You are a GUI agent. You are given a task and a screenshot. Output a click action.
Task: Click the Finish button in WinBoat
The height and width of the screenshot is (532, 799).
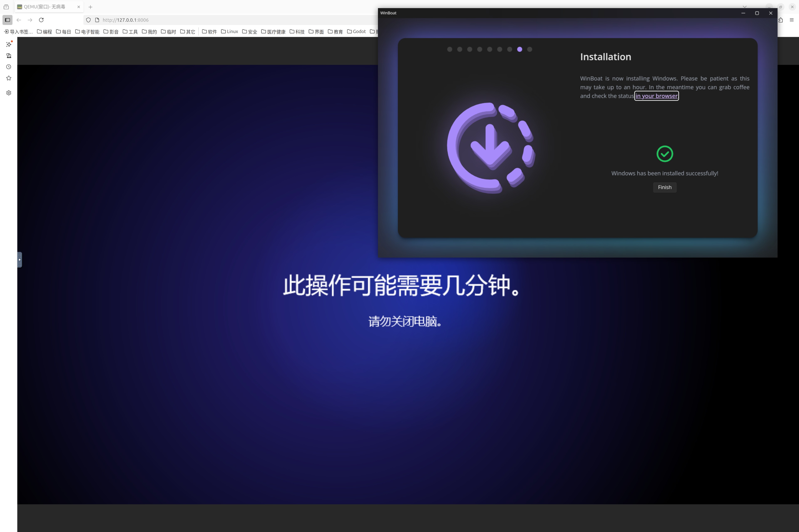(x=664, y=187)
